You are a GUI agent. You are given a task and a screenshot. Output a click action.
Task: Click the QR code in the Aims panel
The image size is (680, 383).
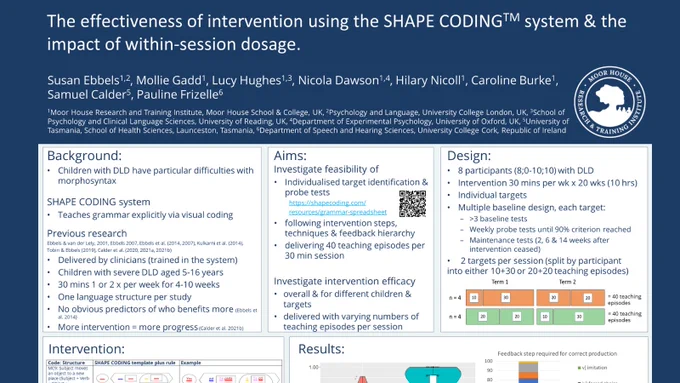(x=412, y=203)
